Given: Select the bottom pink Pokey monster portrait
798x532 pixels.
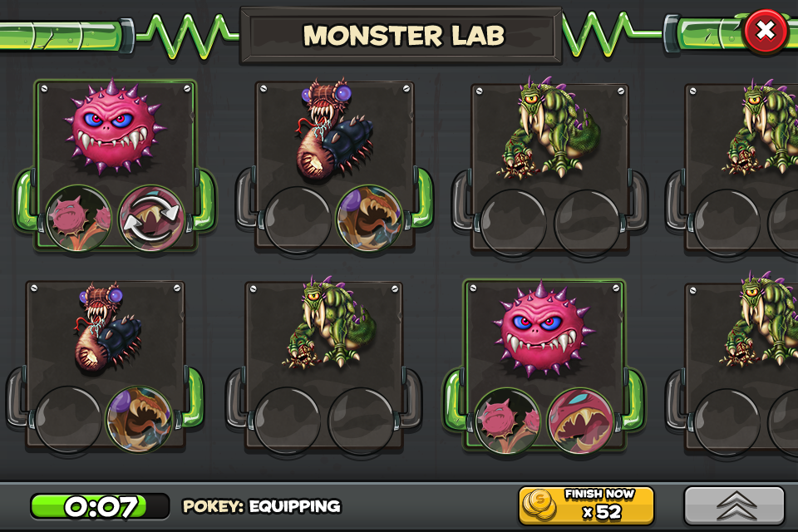Looking at the screenshot, I should click(x=543, y=329).
